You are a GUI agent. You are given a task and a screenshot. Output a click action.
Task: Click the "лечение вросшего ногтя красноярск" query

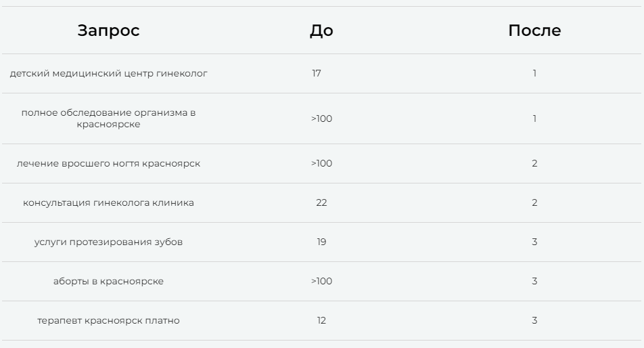108,163
